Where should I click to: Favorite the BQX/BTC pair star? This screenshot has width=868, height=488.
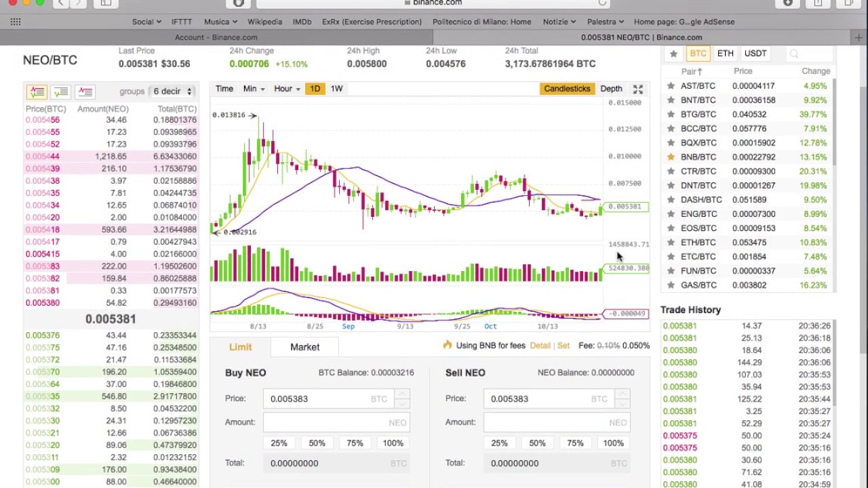671,143
